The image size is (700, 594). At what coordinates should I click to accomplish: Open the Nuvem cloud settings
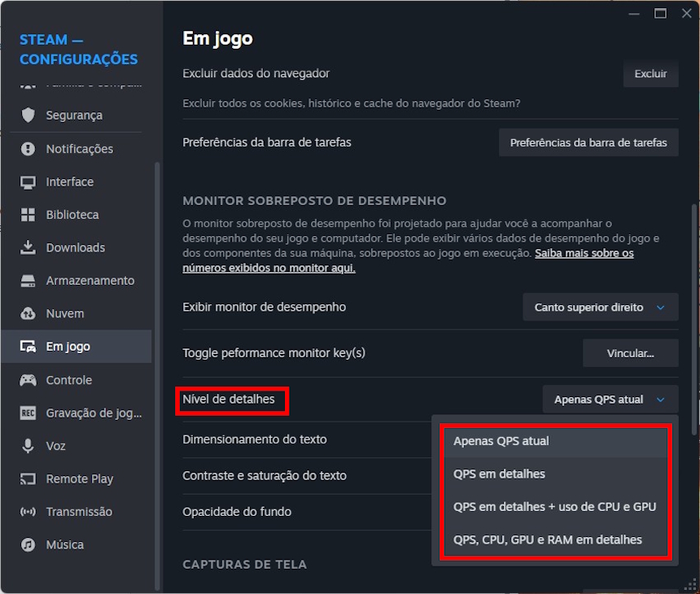77,313
